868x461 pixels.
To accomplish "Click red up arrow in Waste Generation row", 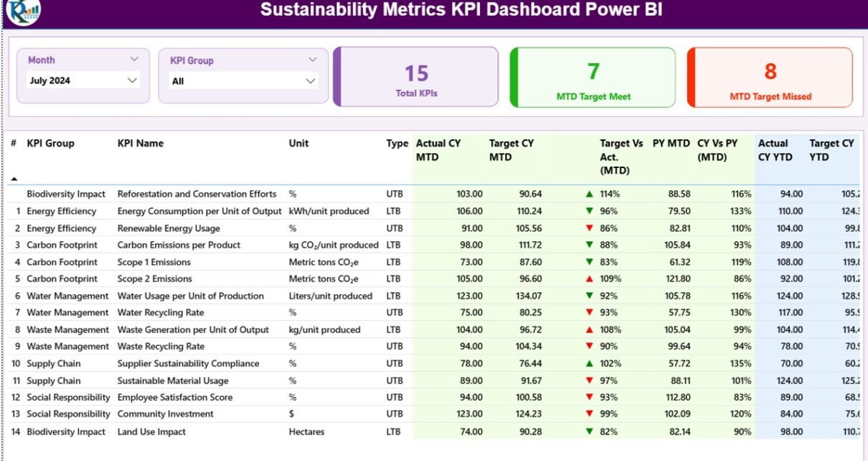I will coord(589,330).
